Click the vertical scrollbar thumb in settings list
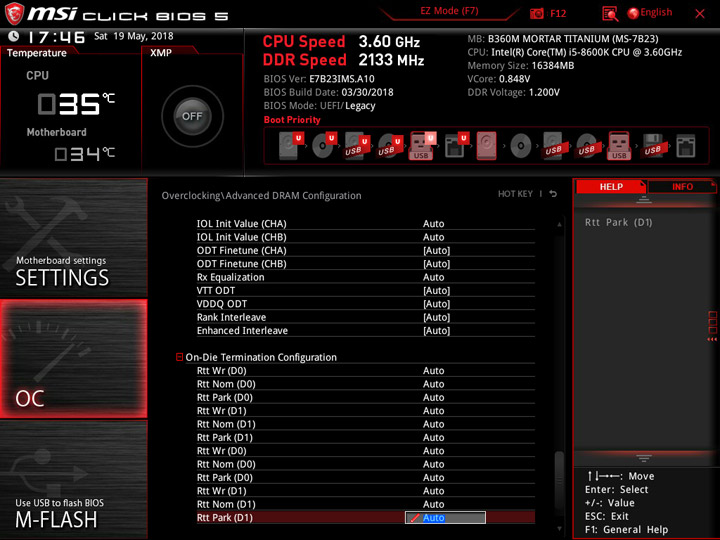 (x=559, y=485)
